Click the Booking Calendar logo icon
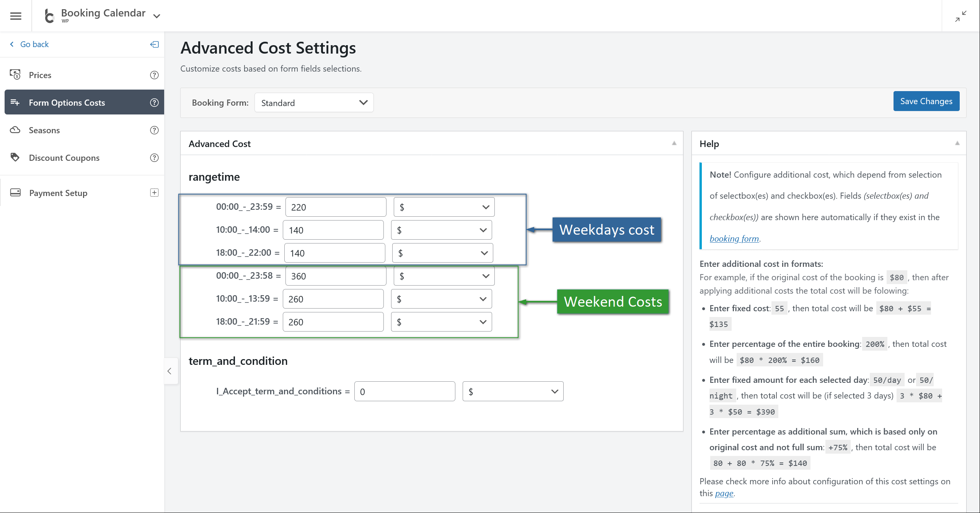 pos(49,16)
